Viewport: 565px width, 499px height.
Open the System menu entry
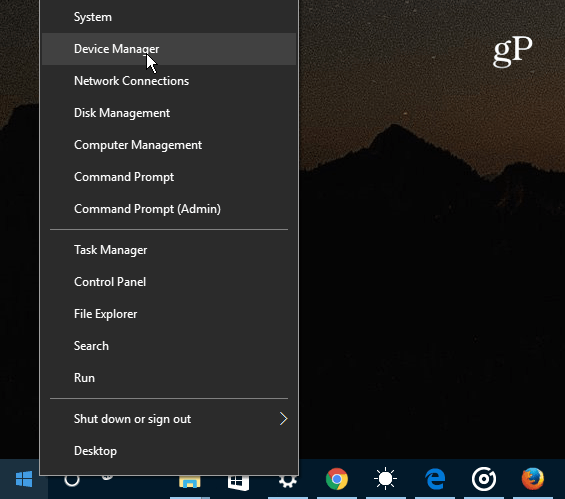(169, 17)
